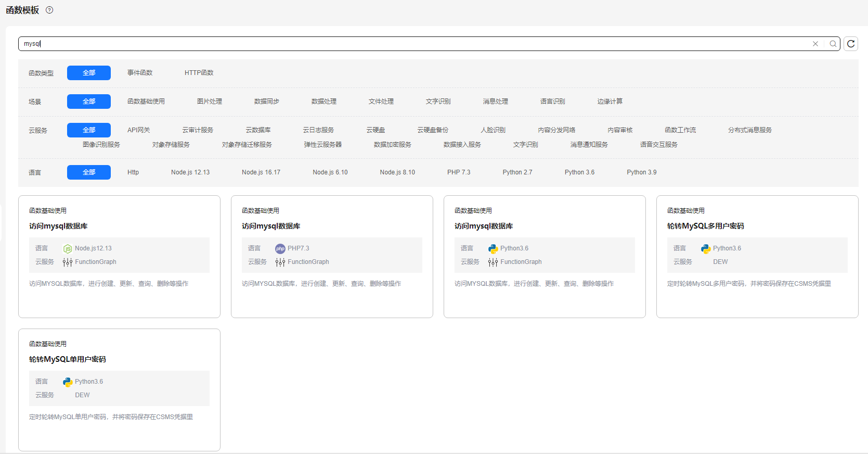Click the help question mark icon beside 函数模板
The width and height of the screenshot is (868, 454).
coord(49,10)
